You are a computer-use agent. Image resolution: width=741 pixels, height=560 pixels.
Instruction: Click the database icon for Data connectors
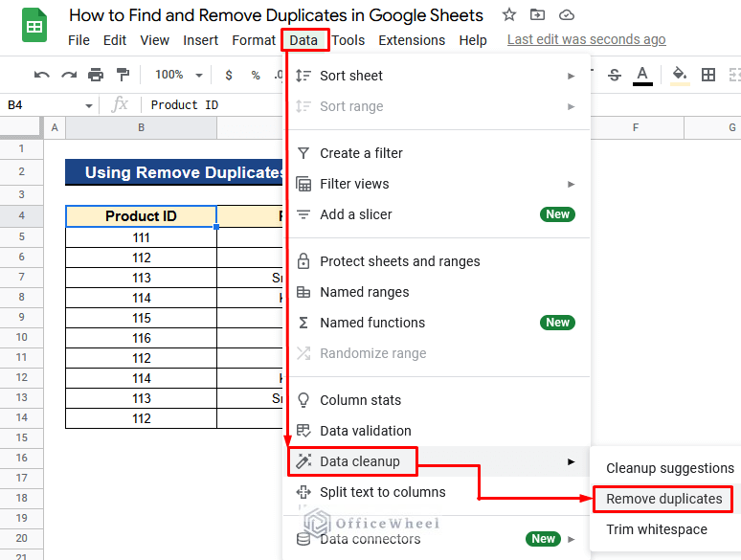coord(303,539)
